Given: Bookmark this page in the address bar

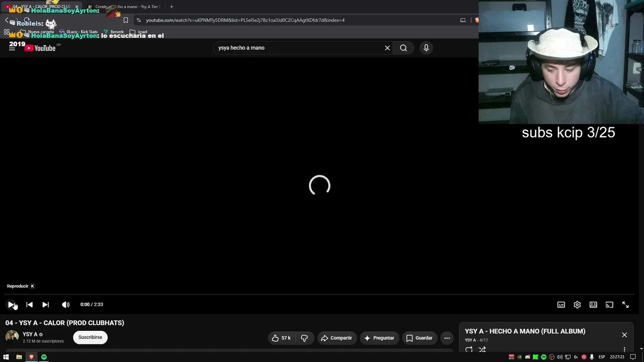Looking at the screenshot, I should tap(126, 20).
